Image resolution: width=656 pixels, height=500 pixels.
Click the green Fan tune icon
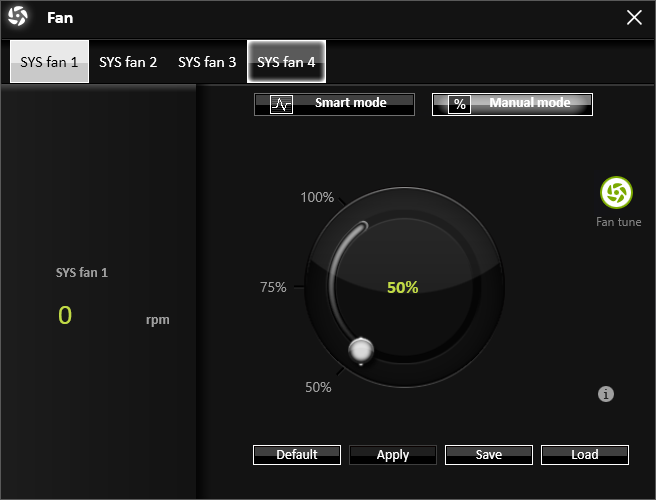coord(617,193)
